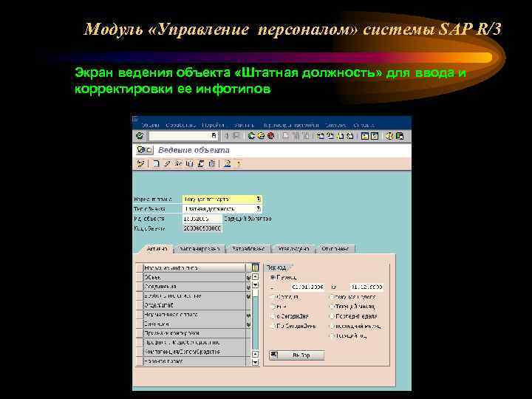Click the Next Page icon
The height and width of the screenshot is (399, 532).
tap(340, 136)
